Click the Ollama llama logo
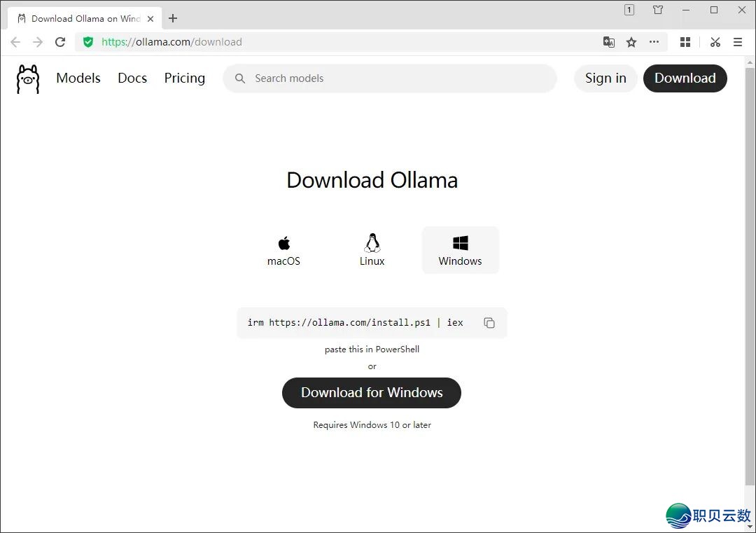 (28, 78)
